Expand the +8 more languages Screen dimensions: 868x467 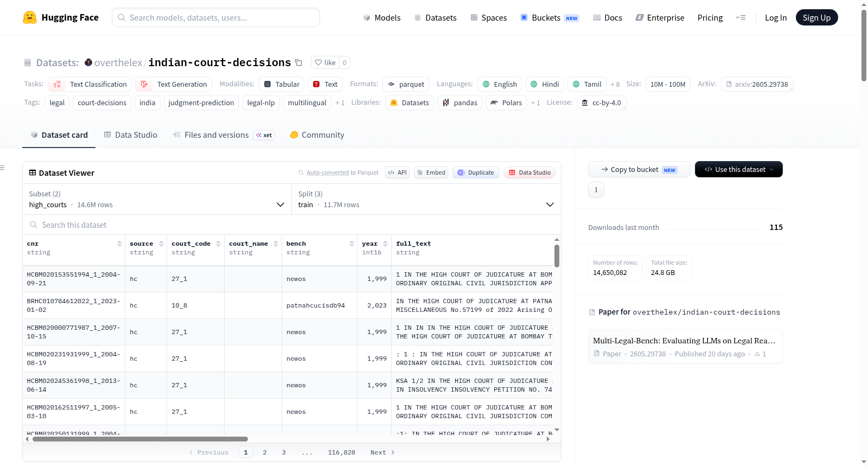pos(615,85)
